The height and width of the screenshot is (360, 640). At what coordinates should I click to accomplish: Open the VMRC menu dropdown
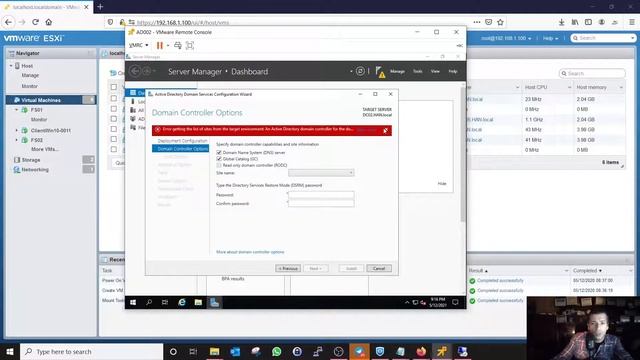(139, 45)
